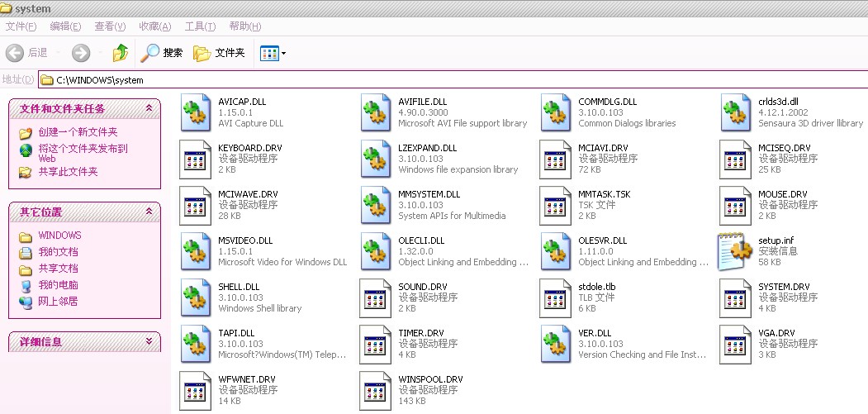Open the 查看(V) menu
868x414 pixels.
pos(110,26)
